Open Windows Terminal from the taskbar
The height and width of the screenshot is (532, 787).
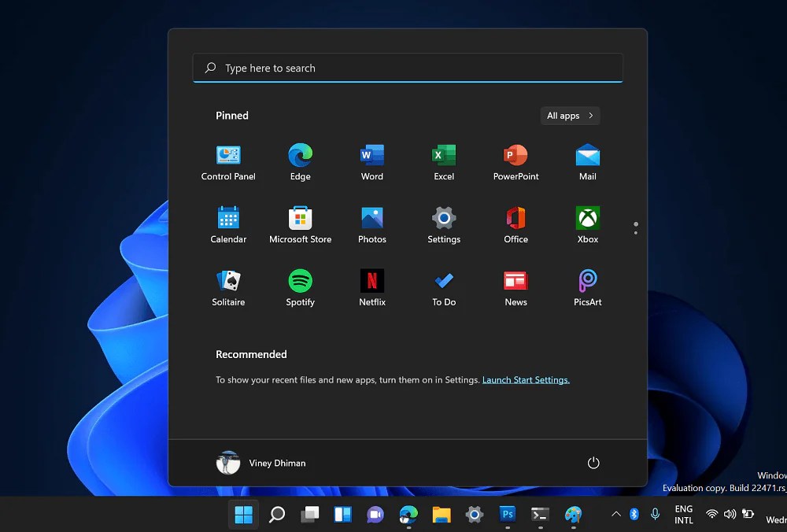[540, 515]
